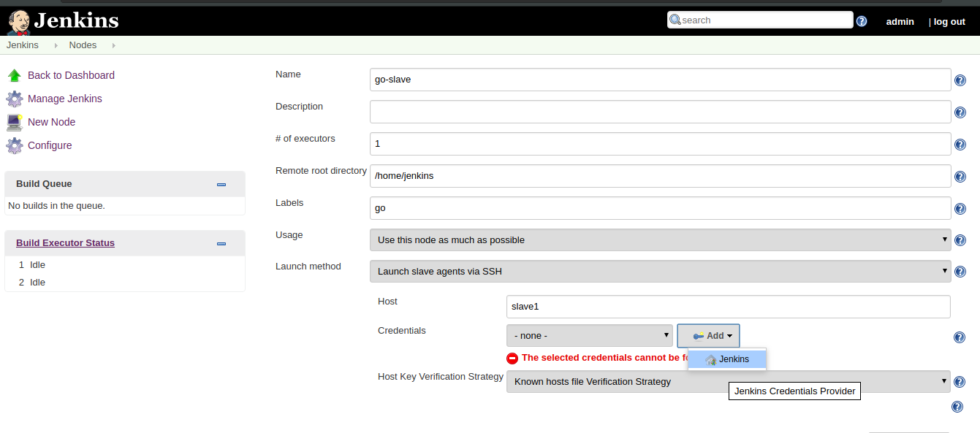
Task: Click the # of executors field
Action: pos(661,144)
